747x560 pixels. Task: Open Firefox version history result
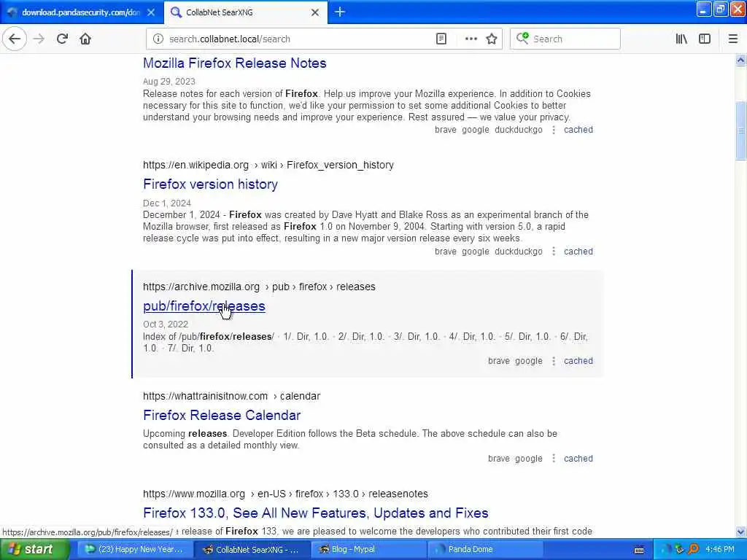pyautogui.click(x=210, y=184)
